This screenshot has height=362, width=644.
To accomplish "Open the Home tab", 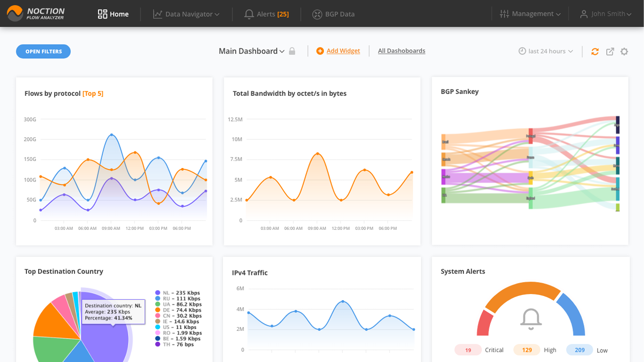I will 113,14.
